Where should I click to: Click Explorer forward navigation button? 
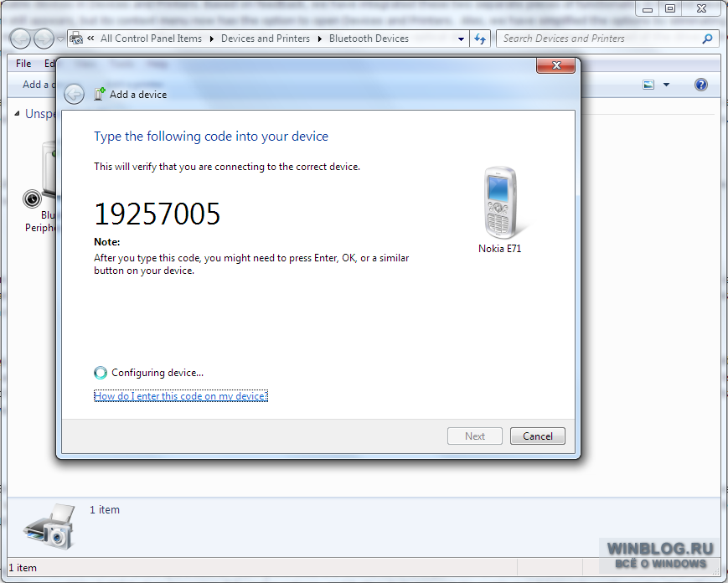point(44,39)
